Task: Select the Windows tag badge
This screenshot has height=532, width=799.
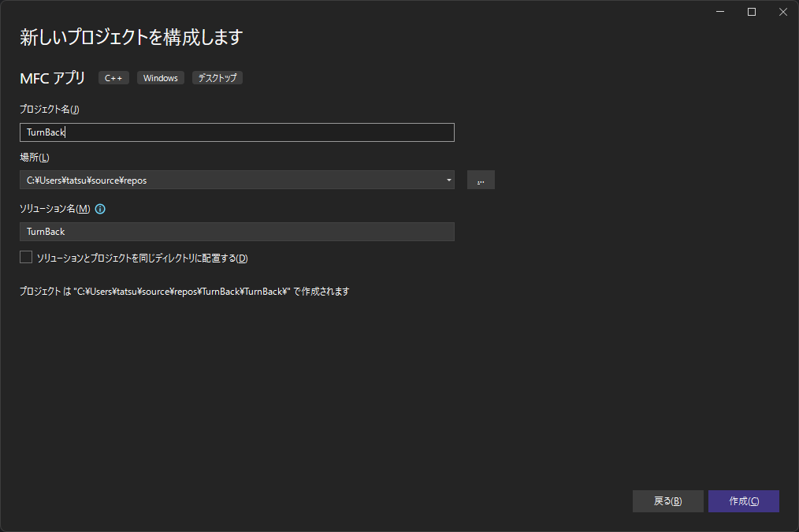Action: (x=161, y=78)
